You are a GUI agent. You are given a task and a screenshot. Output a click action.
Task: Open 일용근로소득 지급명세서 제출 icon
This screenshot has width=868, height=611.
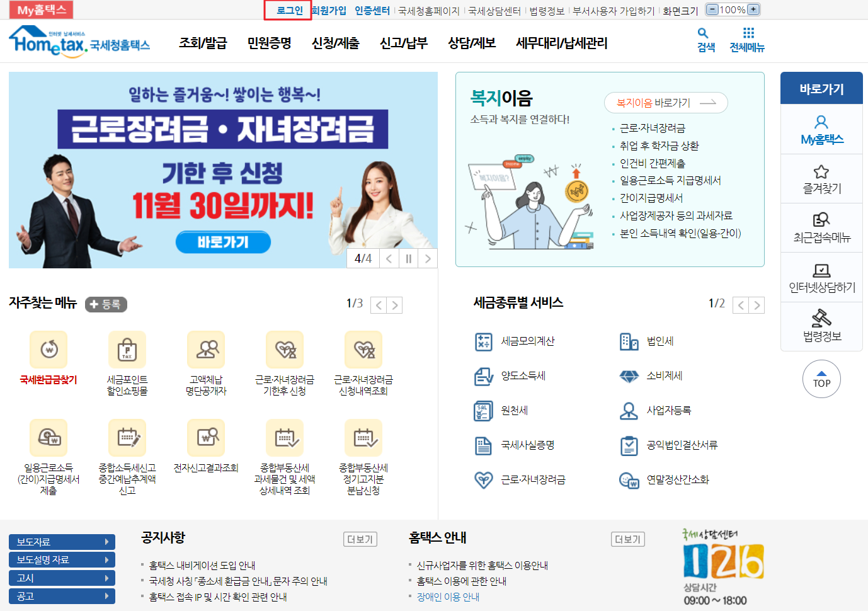click(x=49, y=438)
